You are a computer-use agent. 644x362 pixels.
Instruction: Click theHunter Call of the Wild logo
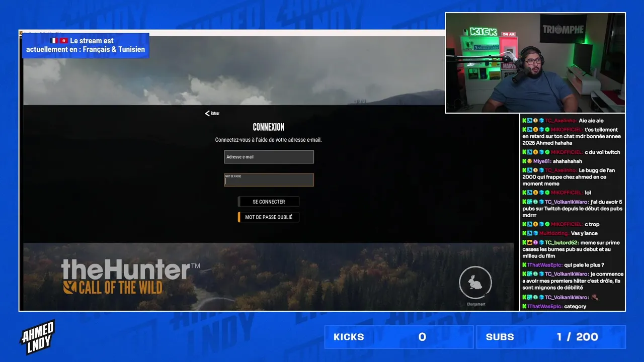[130, 277]
